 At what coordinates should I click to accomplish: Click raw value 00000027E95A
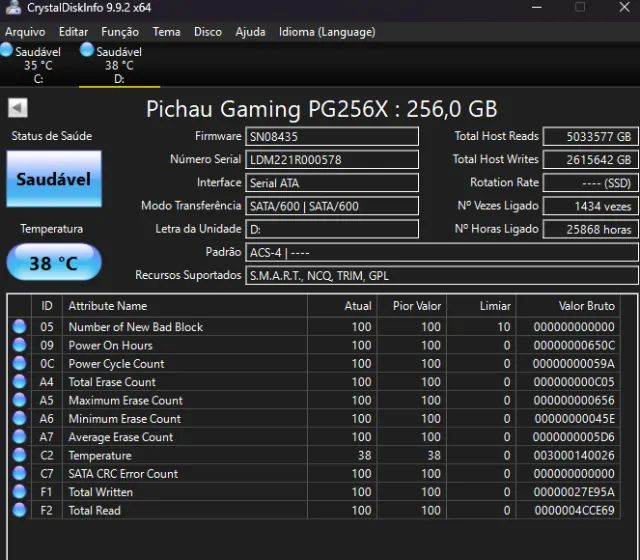(x=573, y=492)
